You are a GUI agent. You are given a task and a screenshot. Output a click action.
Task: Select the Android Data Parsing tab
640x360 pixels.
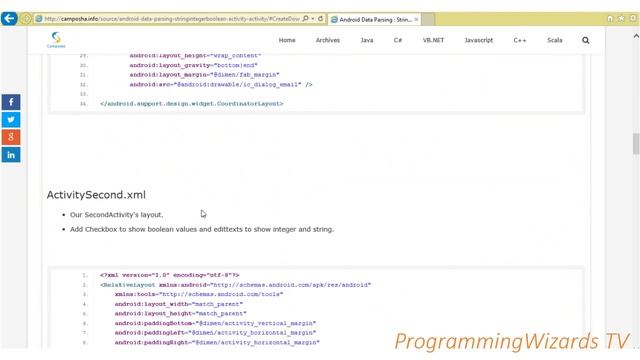coord(374,19)
